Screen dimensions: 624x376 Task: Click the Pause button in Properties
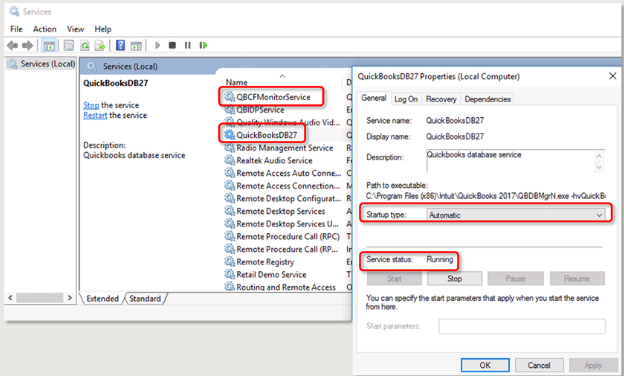[x=515, y=279]
